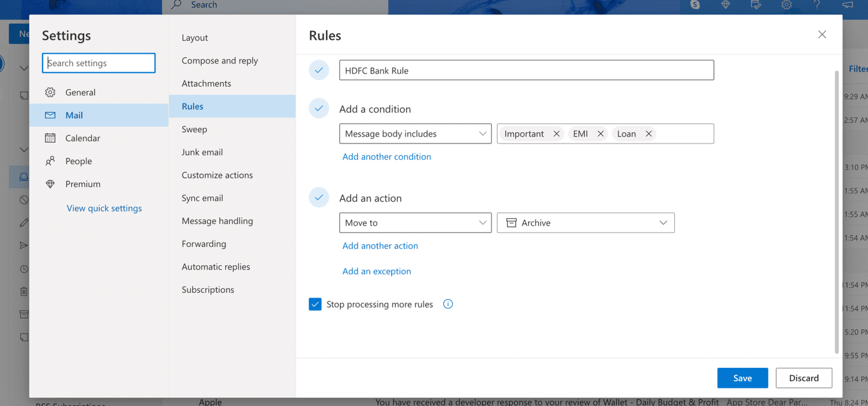
Task: Open Subscriptions settings
Action: (x=232, y=289)
